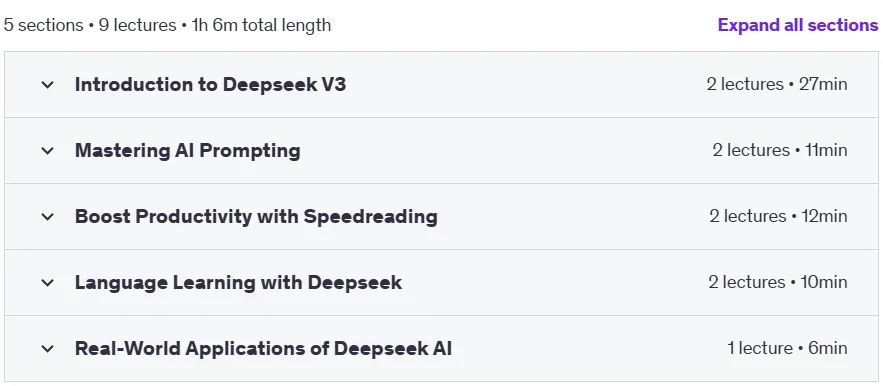Select the Introduction to Deepseek V3 title
The height and width of the screenshot is (386, 883).
click(211, 85)
